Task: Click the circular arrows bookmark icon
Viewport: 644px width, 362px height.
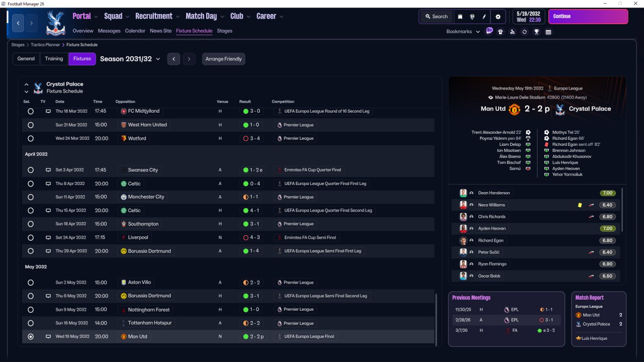Action: pyautogui.click(x=524, y=32)
